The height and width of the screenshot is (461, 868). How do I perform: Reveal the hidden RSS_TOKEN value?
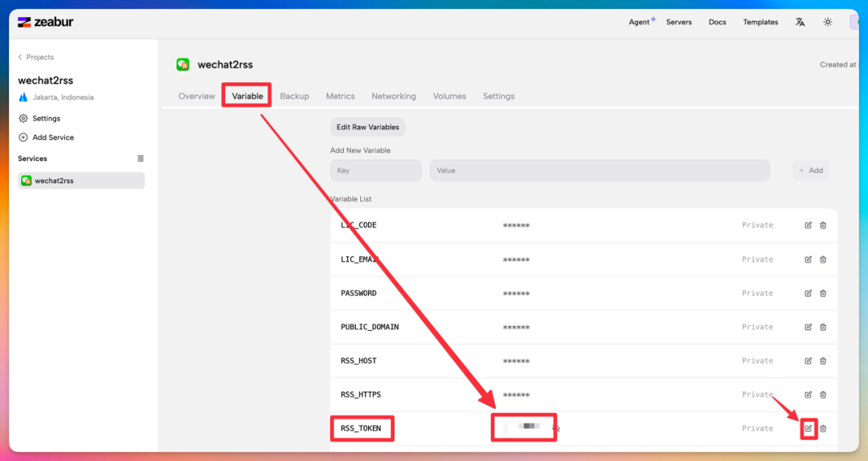556,429
